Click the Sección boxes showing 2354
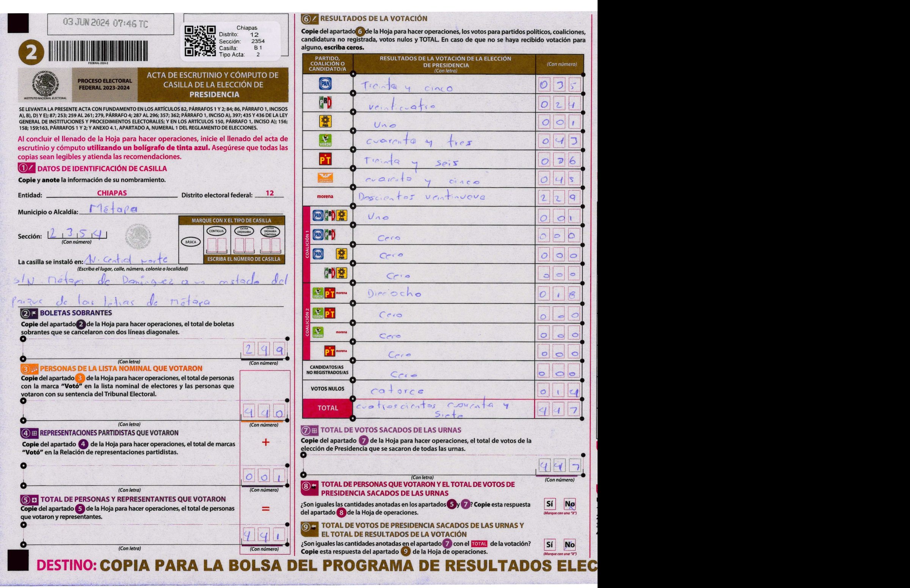Screen dimensions: 910x588 (78, 233)
